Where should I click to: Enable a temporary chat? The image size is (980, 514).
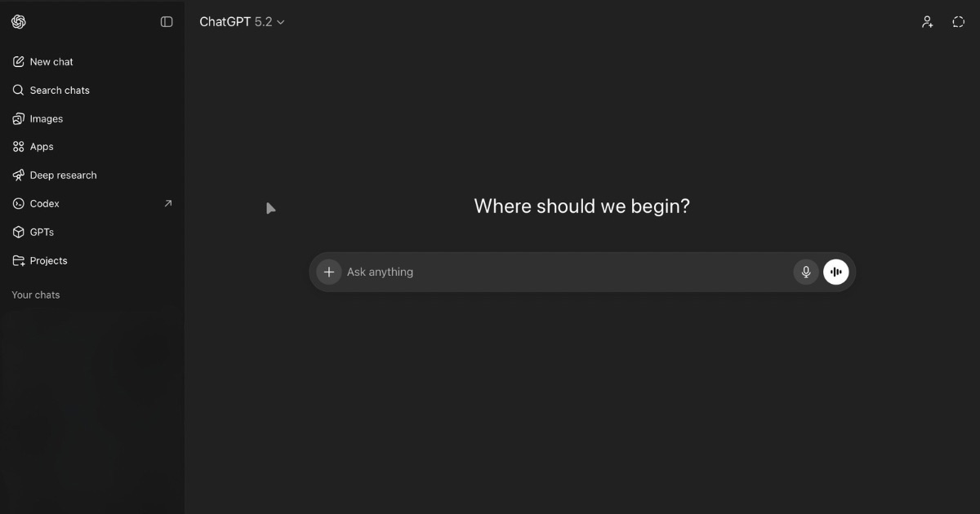coord(957,21)
